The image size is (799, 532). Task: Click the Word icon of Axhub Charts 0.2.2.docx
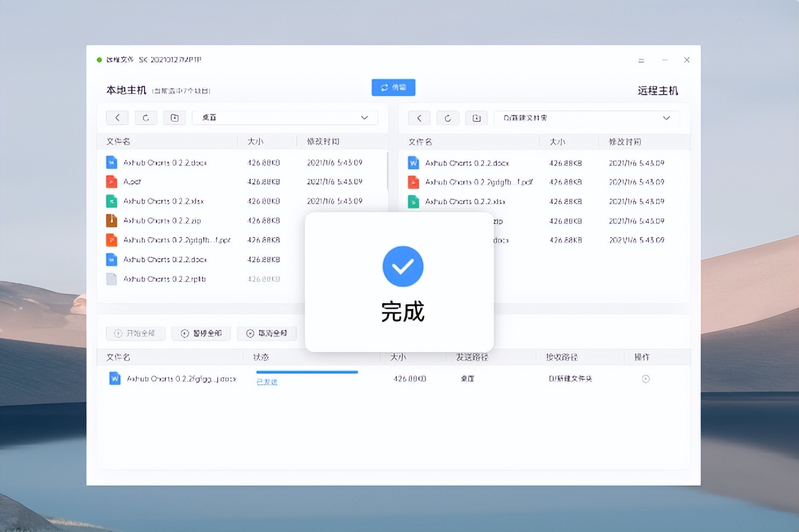[x=111, y=162]
